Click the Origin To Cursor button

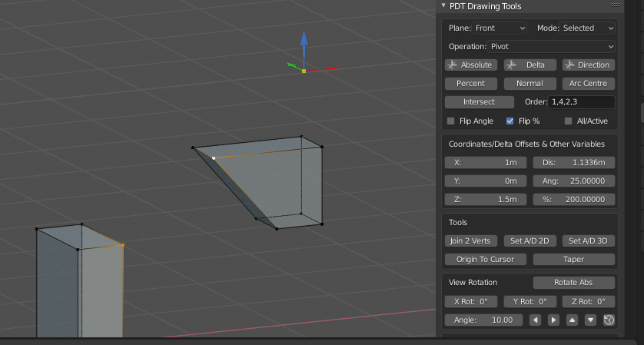[485, 259]
